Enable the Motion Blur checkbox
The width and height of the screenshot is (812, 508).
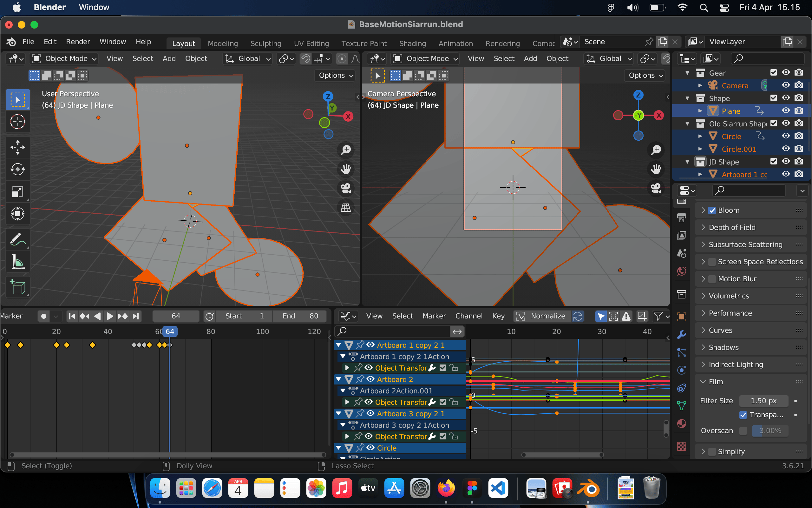pos(712,279)
